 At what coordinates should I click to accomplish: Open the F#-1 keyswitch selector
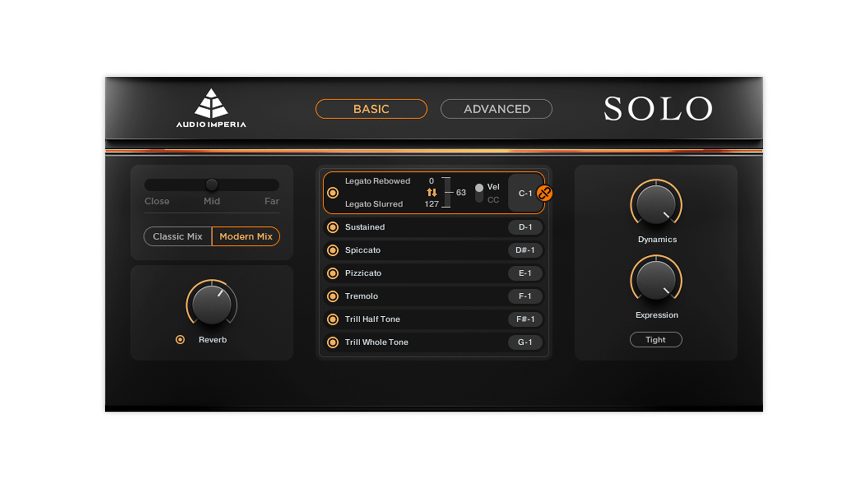525,319
